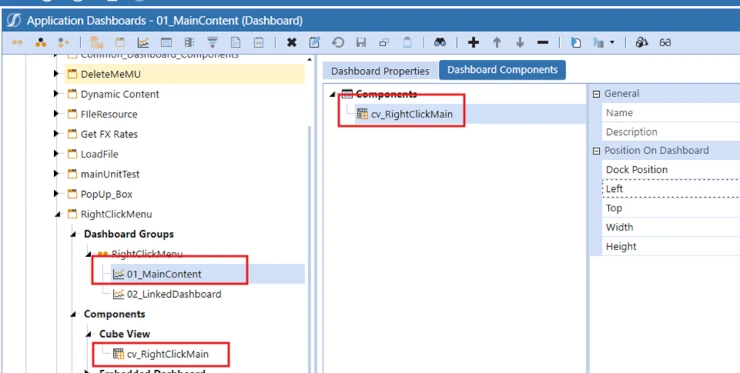Image resolution: width=740 pixels, height=373 pixels.
Task: Expand the LoadFile maintenance unit
Action: click(x=56, y=154)
